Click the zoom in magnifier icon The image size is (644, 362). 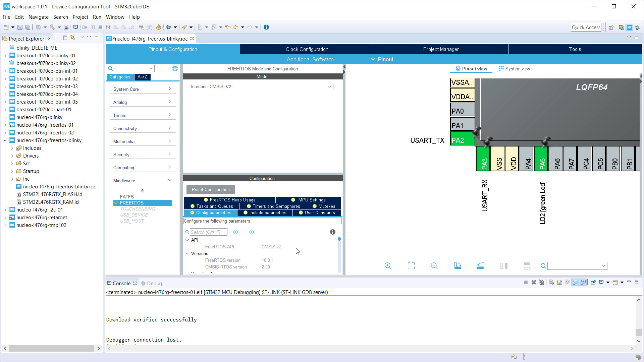click(388, 266)
